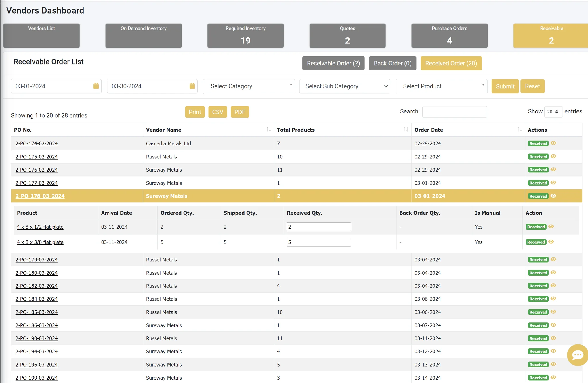Screen dimensions: 588x383
Task: Open the end date calendar icon
Action: coord(192,86)
